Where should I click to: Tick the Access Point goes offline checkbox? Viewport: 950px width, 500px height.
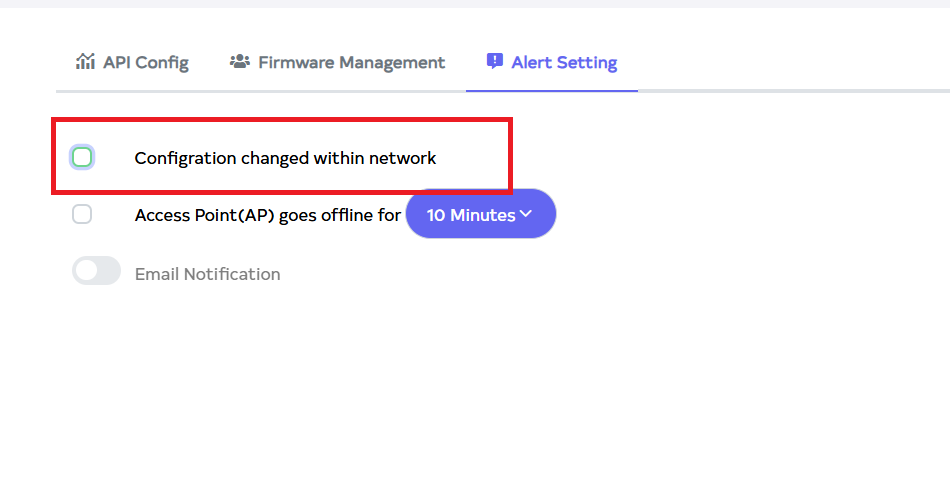point(82,214)
